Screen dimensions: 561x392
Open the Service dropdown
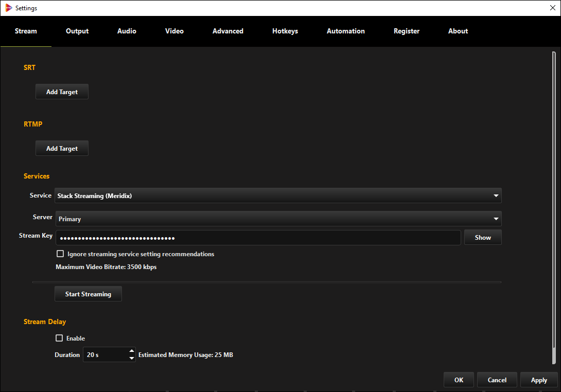[278, 195]
